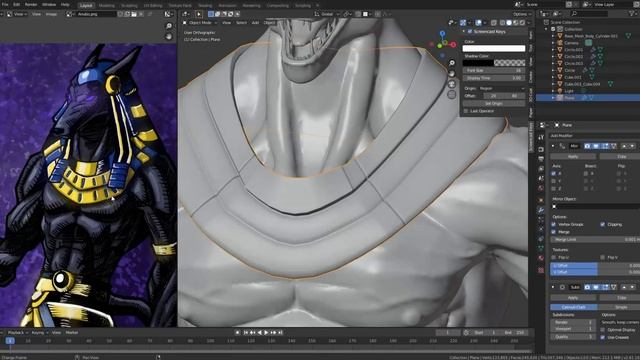Adjust the U Offset slider
The width and height of the screenshot is (640, 360).
pyautogui.click(x=595, y=265)
